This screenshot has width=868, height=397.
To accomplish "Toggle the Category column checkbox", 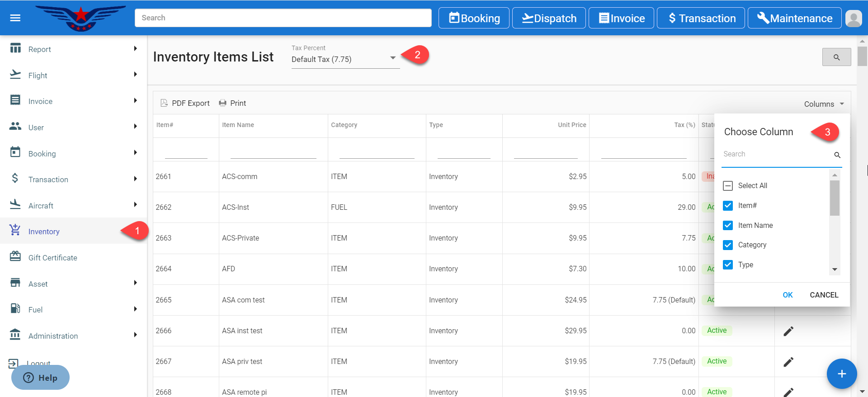I will pyautogui.click(x=728, y=245).
